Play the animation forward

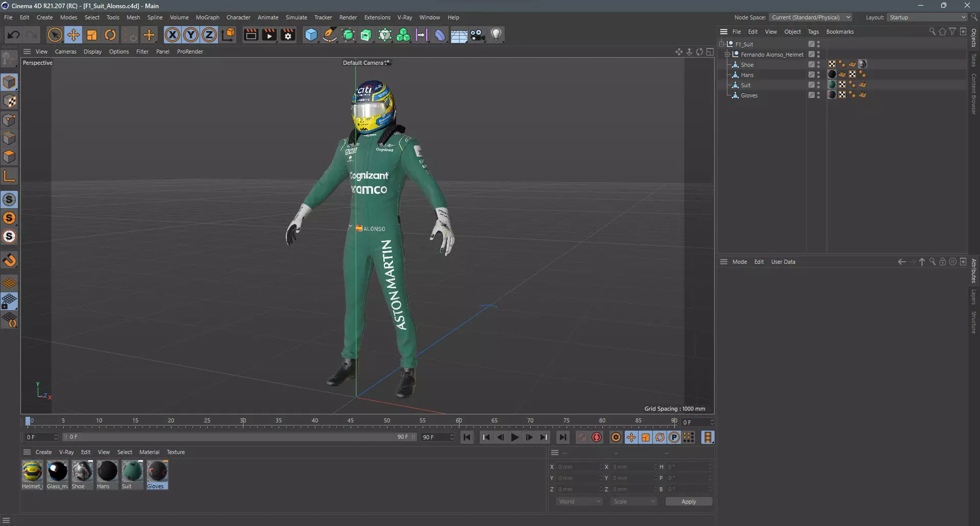pos(514,437)
